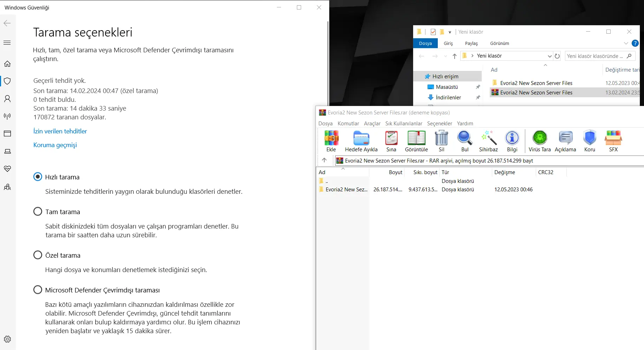Viewport: 644px width, 350px height.
Task: Expand the Explorer address bar dropdown arrow
Action: pyautogui.click(x=550, y=56)
